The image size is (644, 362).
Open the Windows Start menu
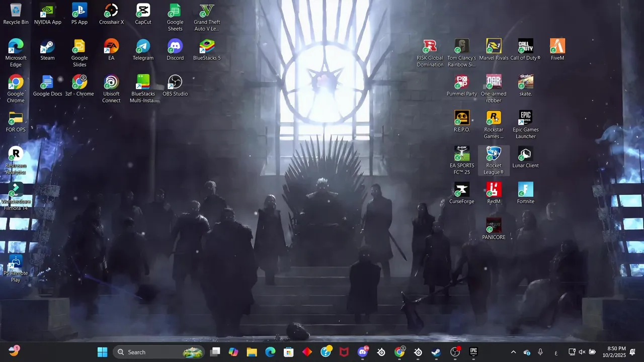(x=102, y=352)
